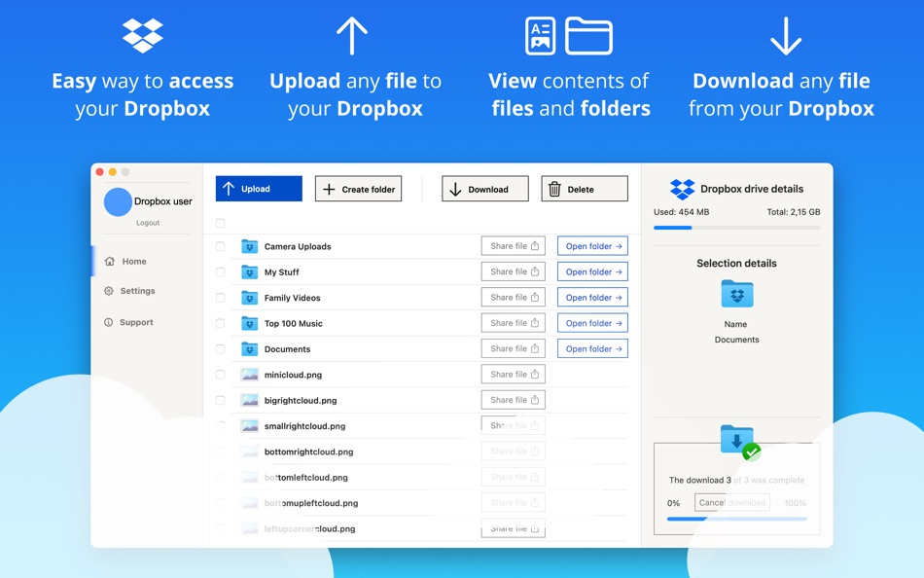Screen dimensions: 924x578
Task: Click the Delete button
Action: click(585, 189)
